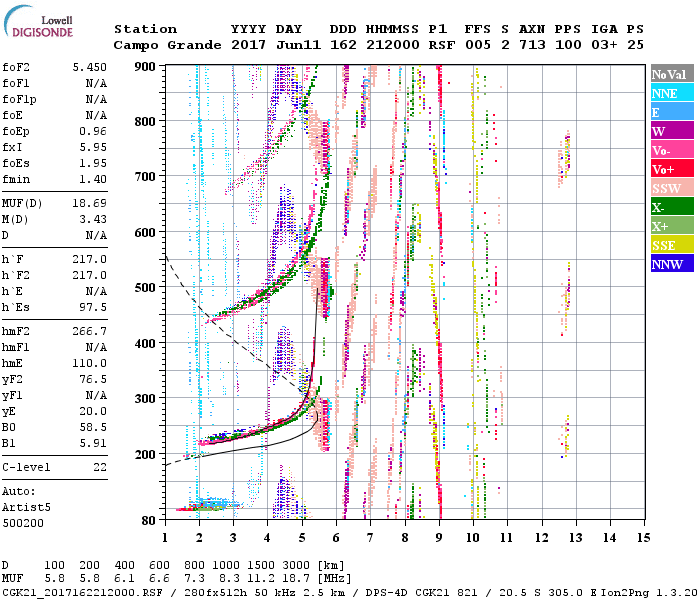Click the MUF value 11.2 for 1500 km
Viewport: 700px width, 600px height.
pos(261,579)
